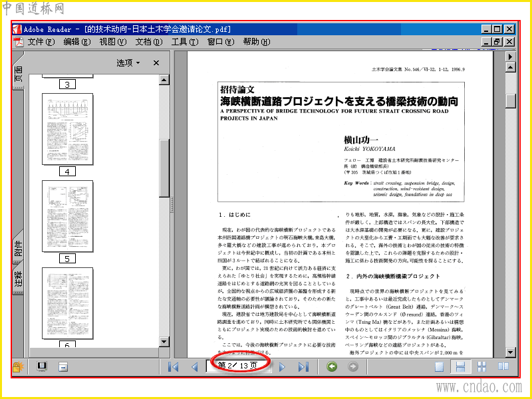The height and width of the screenshot is (399, 532).
Task: Expand toolbar arrow at top-right of document
Action: tap(510, 57)
